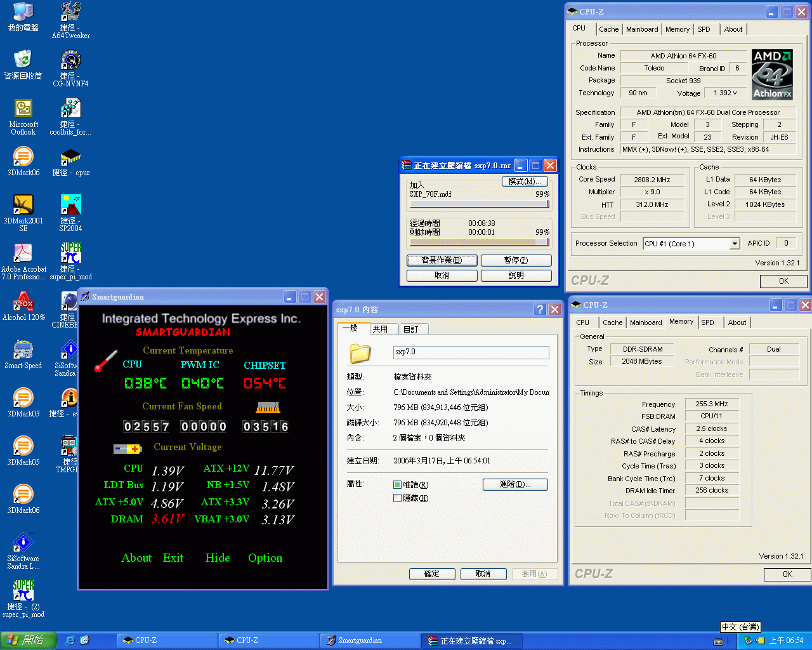Open About tab in top CPU-Z window
Viewport: 812px width, 650px height.
point(733,29)
